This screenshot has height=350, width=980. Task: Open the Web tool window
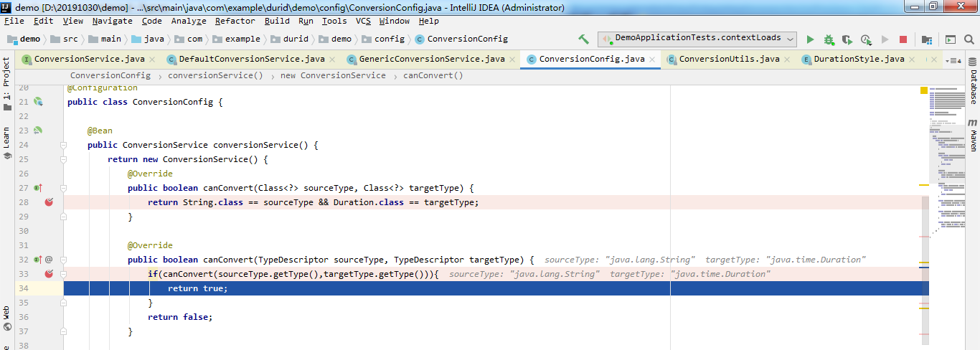[x=6, y=318]
